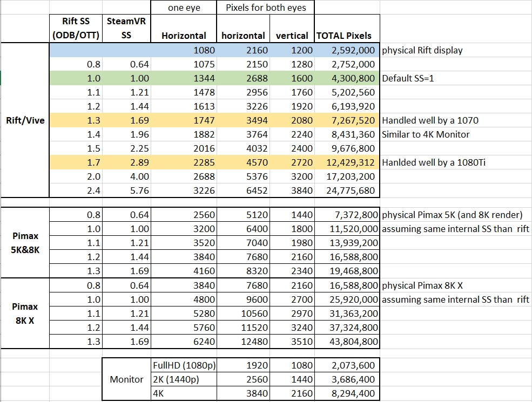Click the horizontal value 4570
Image resolution: width=532 pixels, height=402 pixels.
click(243, 162)
